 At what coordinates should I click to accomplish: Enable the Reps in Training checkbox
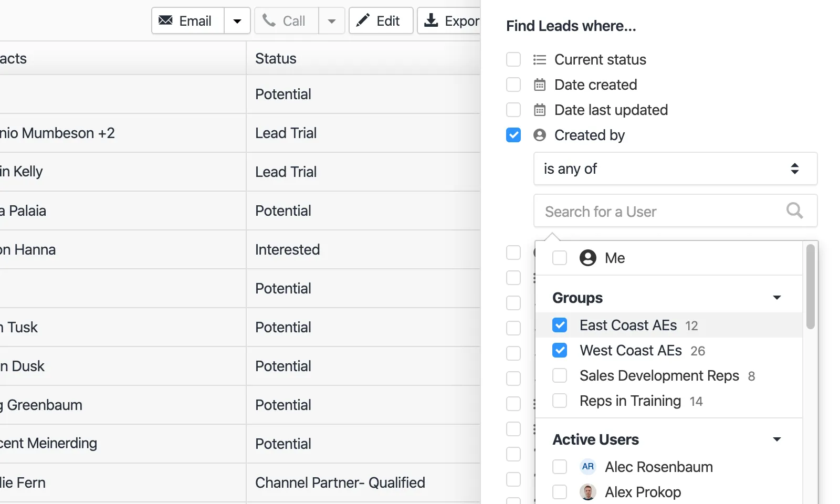pyautogui.click(x=560, y=401)
